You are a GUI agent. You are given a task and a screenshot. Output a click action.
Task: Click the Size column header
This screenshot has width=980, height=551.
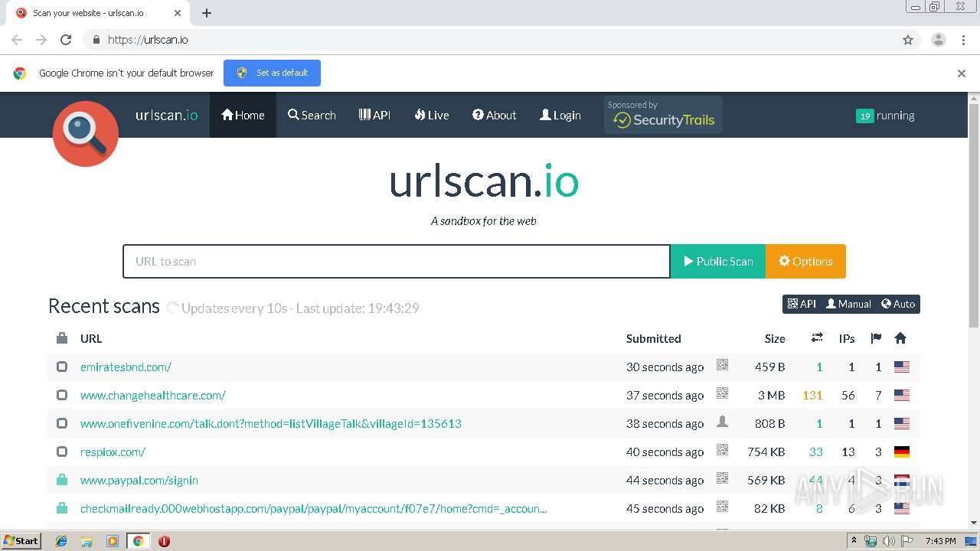coord(775,338)
